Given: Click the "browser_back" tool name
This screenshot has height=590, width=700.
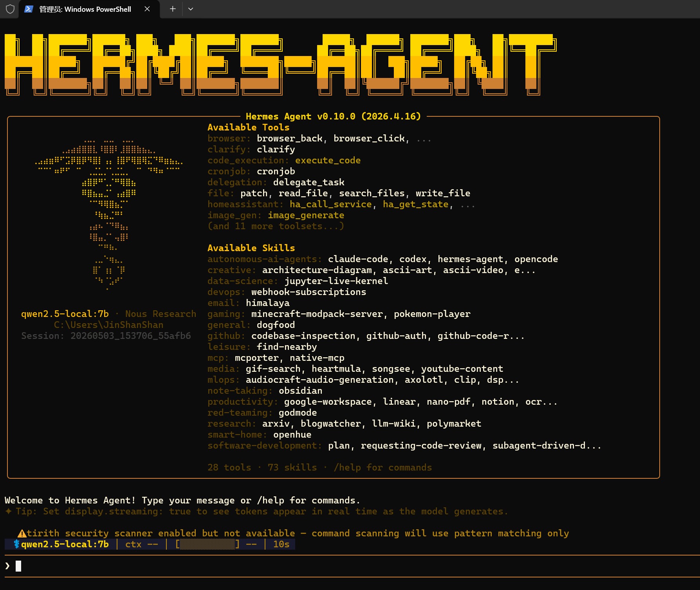Looking at the screenshot, I should click(x=290, y=138).
